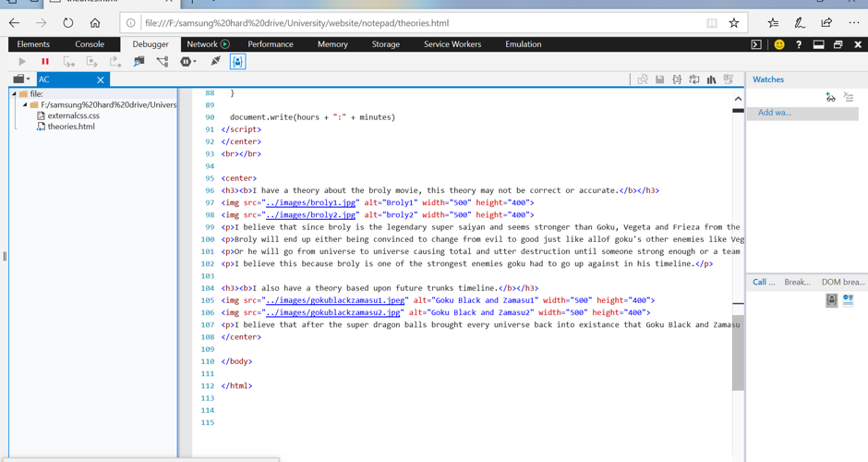Close the AC document tab
This screenshot has height=462, width=868.
tap(101, 79)
